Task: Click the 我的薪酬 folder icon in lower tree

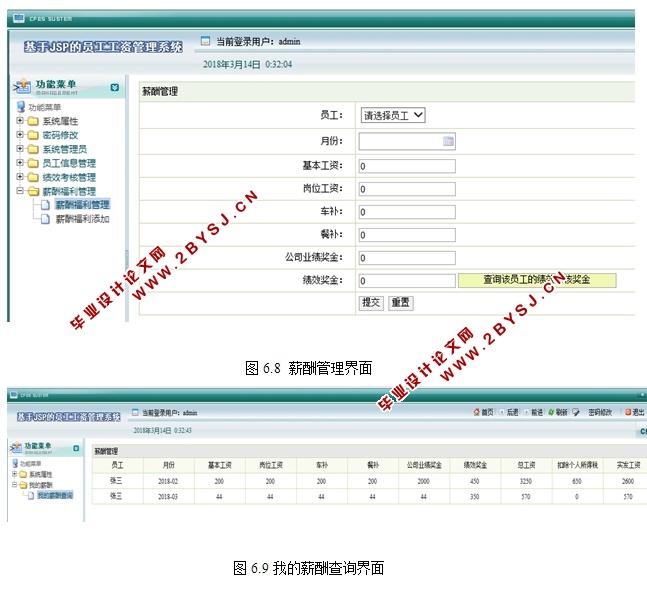Action: (23, 485)
